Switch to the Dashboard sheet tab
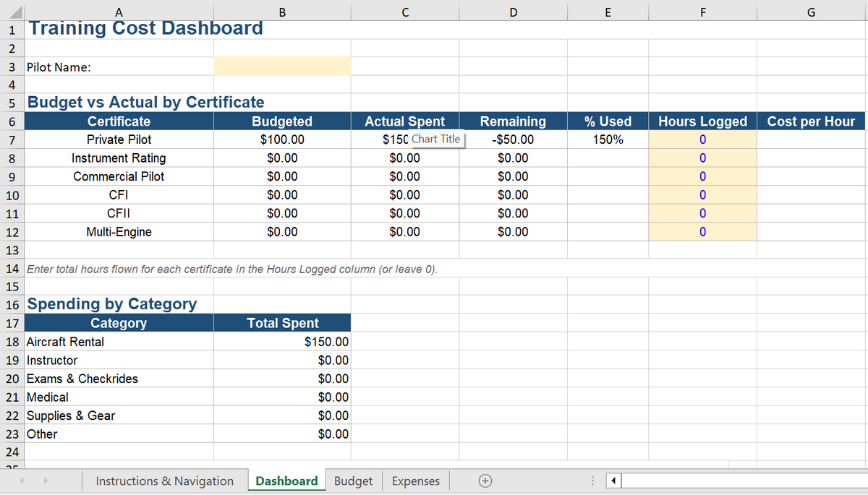This screenshot has height=495, width=868. 286,481
